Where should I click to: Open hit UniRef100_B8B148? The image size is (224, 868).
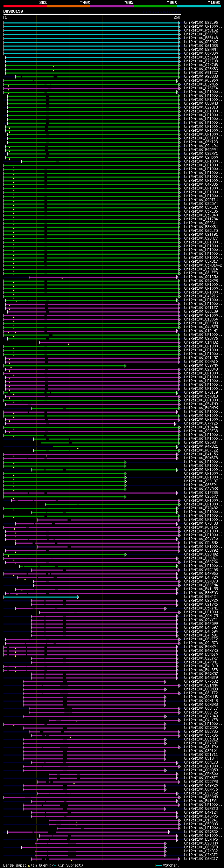(x=201, y=38)
